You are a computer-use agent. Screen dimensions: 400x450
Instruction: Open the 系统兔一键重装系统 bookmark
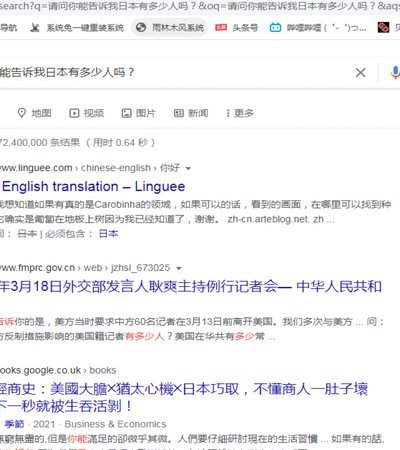(x=77, y=28)
